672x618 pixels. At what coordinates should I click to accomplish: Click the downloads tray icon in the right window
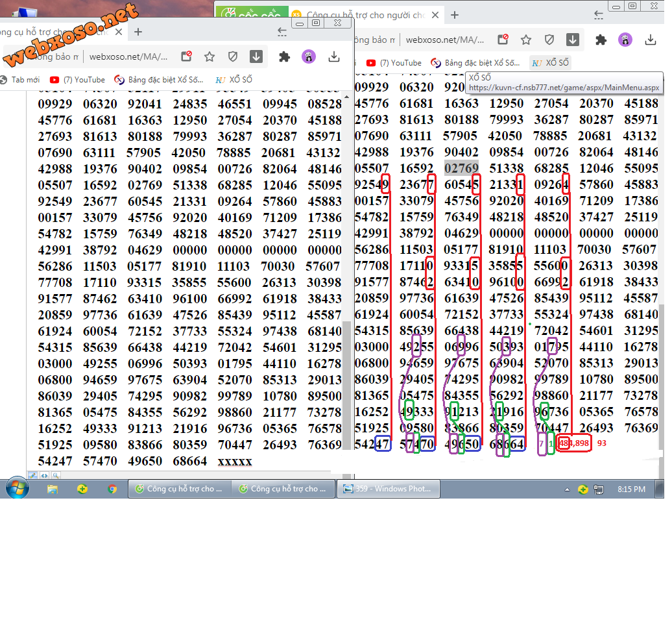pyautogui.click(x=651, y=40)
